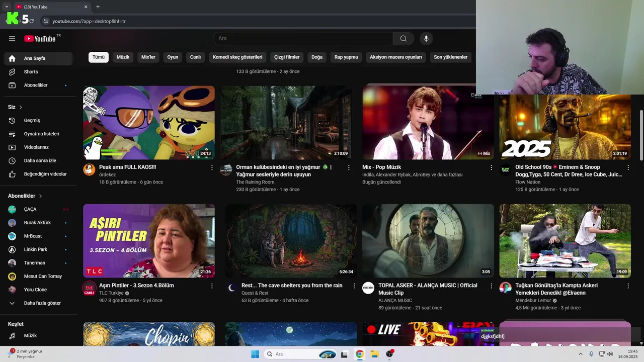Open cave shelters rain video thumbnail
Viewport: 644px width, 362px height.
(291, 241)
